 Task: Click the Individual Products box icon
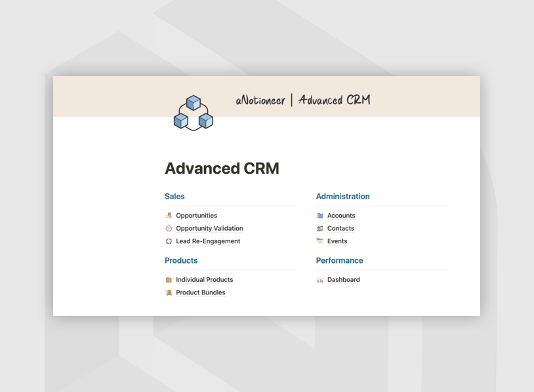(x=169, y=280)
